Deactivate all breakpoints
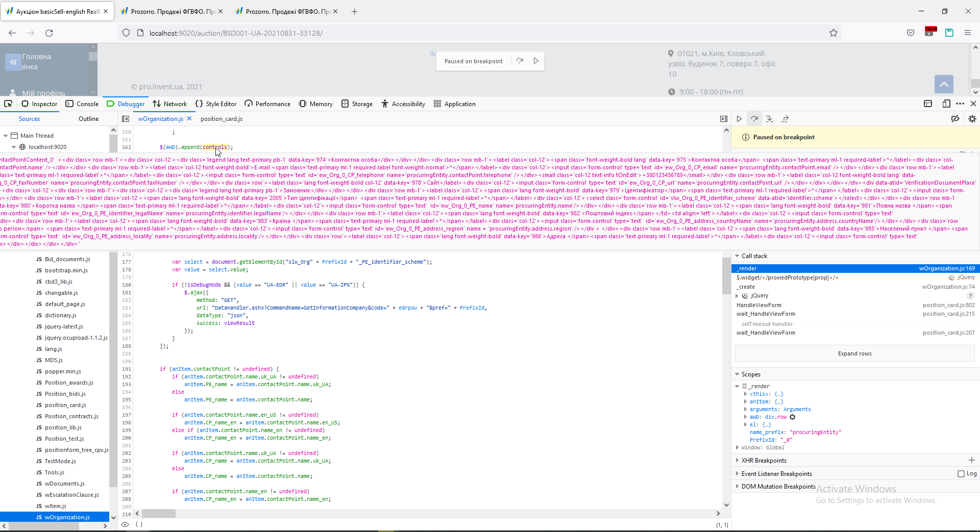The height and width of the screenshot is (532, 980). click(x=955, y=119)
